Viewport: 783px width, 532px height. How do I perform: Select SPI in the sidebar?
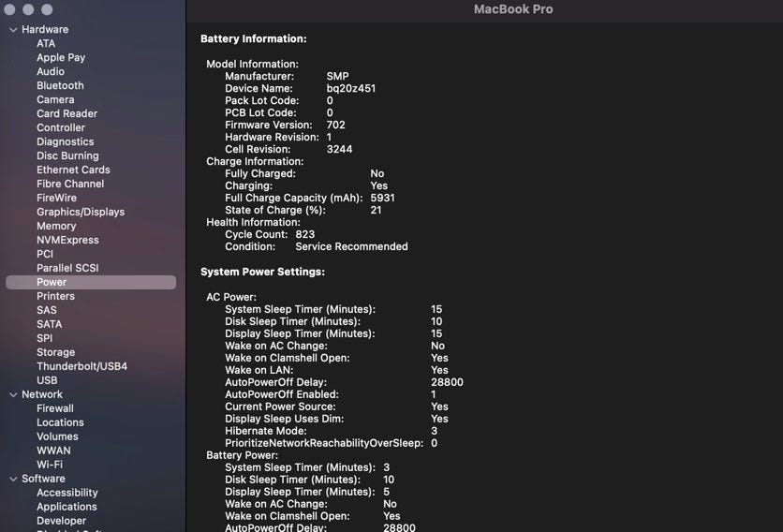44,338
